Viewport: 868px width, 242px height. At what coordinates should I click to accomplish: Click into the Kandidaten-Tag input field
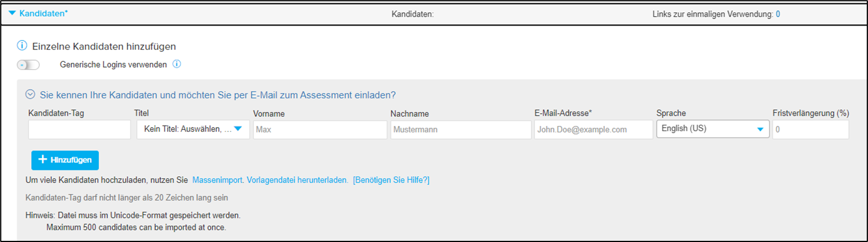(x=79, y=130)
